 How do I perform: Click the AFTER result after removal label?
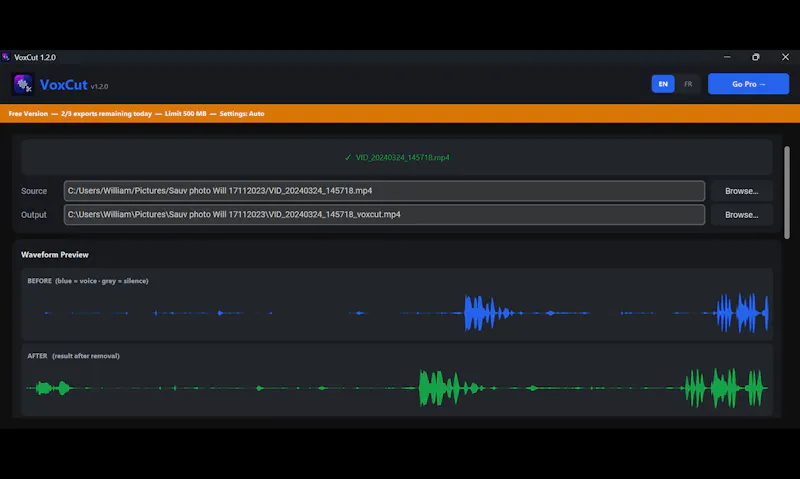(73, 356)
